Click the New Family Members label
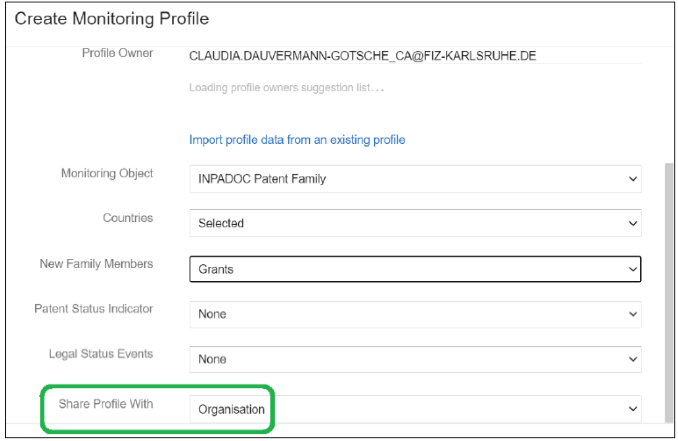Viewport: 678px width, 441px height. tap(96, 264)
